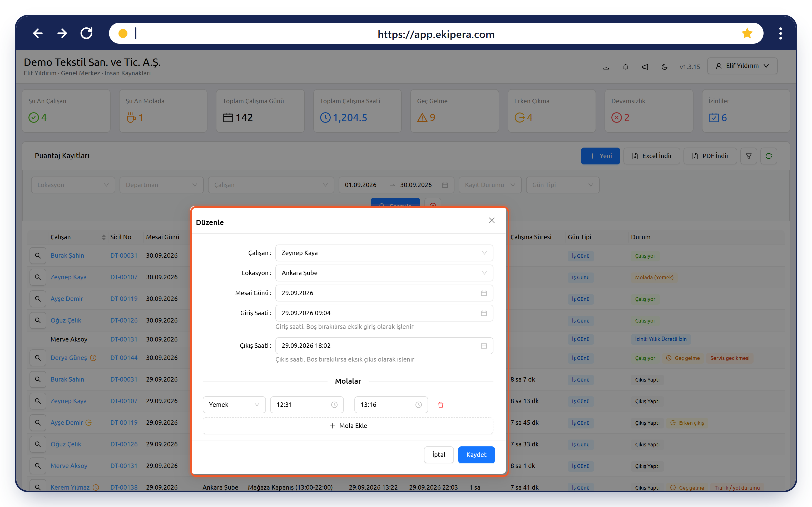Open the Lokasyon dropdown showing Ankara Şube
The image size is (812, 507).
384,273
